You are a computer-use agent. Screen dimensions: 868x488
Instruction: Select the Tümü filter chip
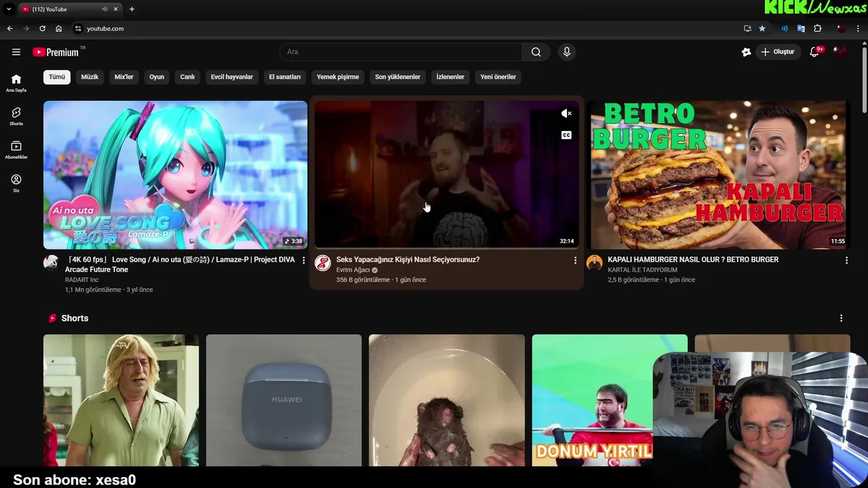(57, 77)
